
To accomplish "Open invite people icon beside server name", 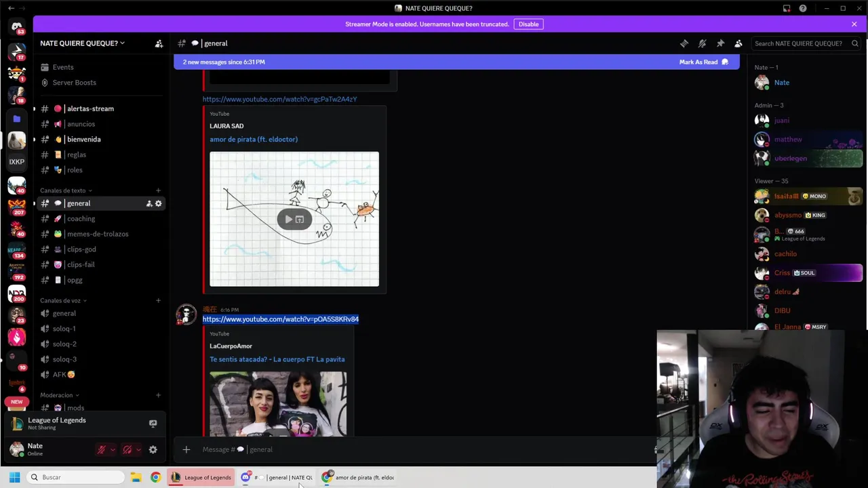I will click(x=159, y=43).
